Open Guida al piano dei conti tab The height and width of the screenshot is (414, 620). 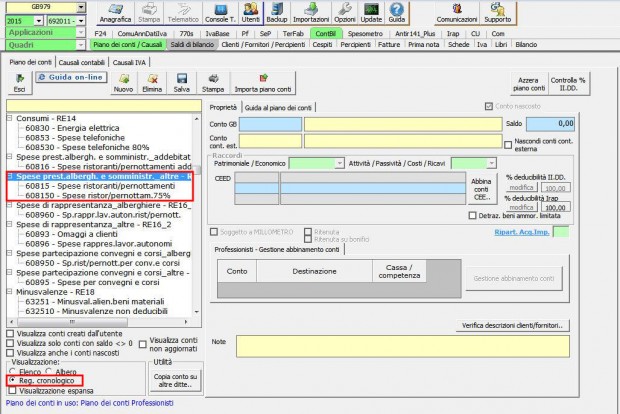click(x=278, y=108)
